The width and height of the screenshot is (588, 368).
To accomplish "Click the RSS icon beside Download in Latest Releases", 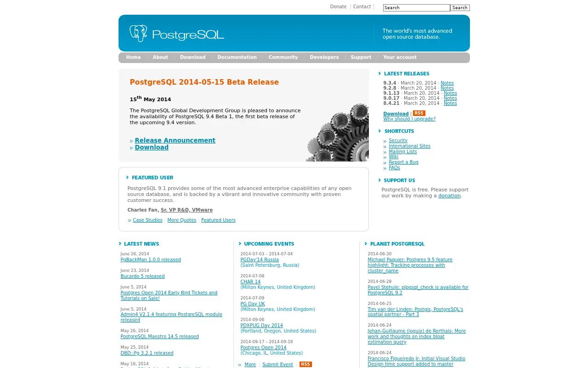I will [x=419, y=113].
